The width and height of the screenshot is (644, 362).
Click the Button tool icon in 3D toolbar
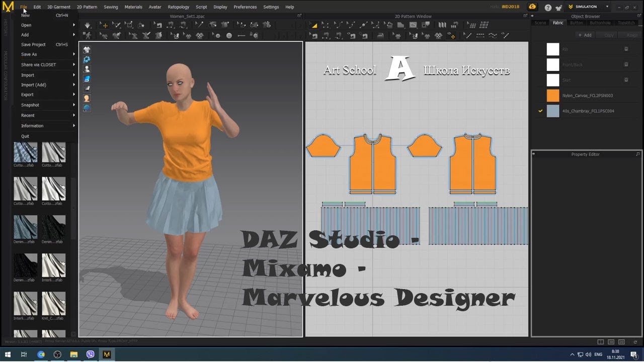(x=229, y=36)
